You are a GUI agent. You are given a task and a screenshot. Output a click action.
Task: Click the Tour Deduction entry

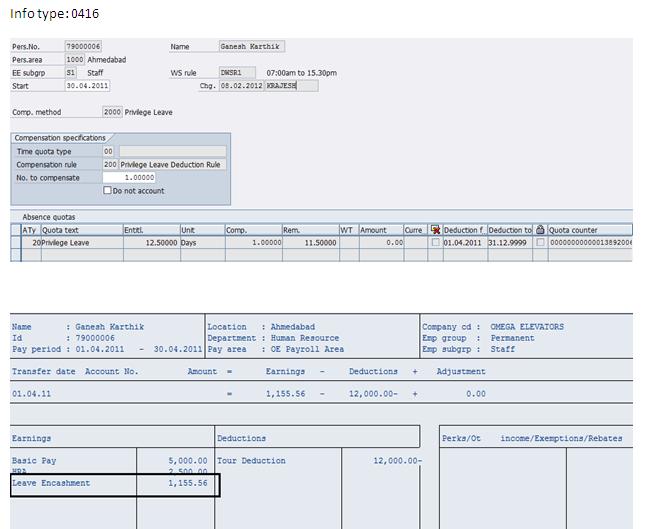pos(252,461)
